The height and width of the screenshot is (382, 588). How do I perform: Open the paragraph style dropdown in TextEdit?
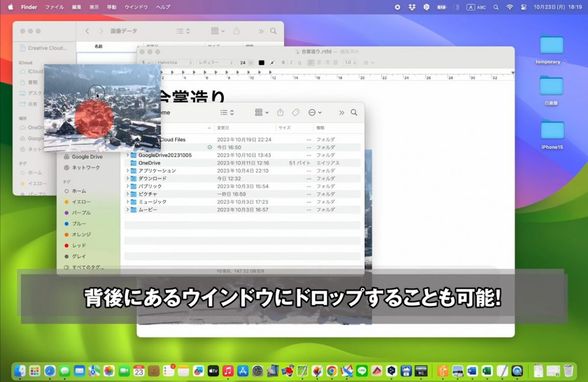pyautogui.click(x=147, y=63)
